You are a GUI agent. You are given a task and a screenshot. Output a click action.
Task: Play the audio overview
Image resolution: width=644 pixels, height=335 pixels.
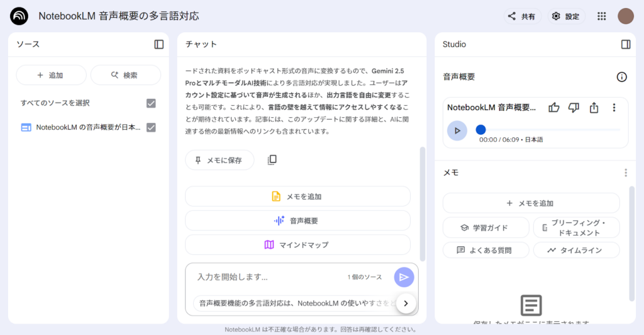click(457, 131)
